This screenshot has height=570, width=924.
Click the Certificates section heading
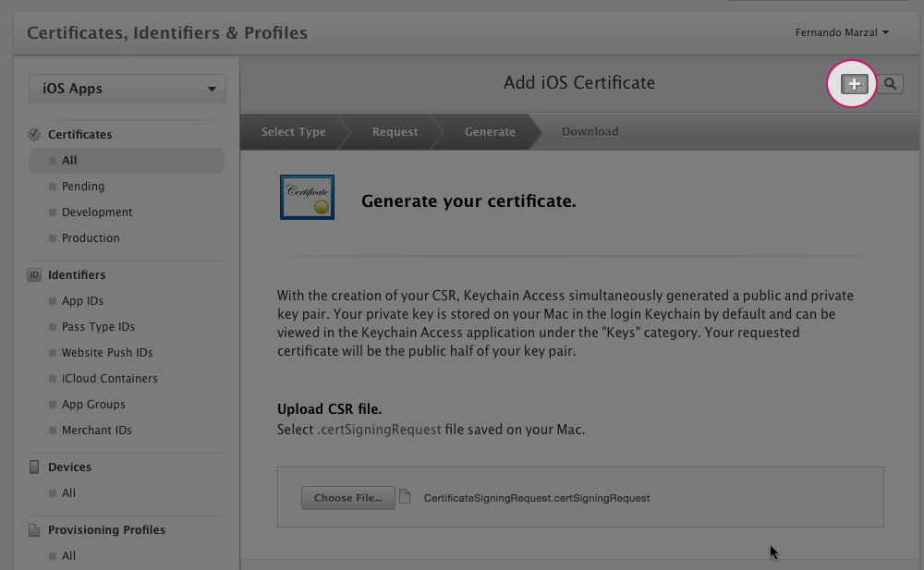pyautogui.click(x=79, y=134)
